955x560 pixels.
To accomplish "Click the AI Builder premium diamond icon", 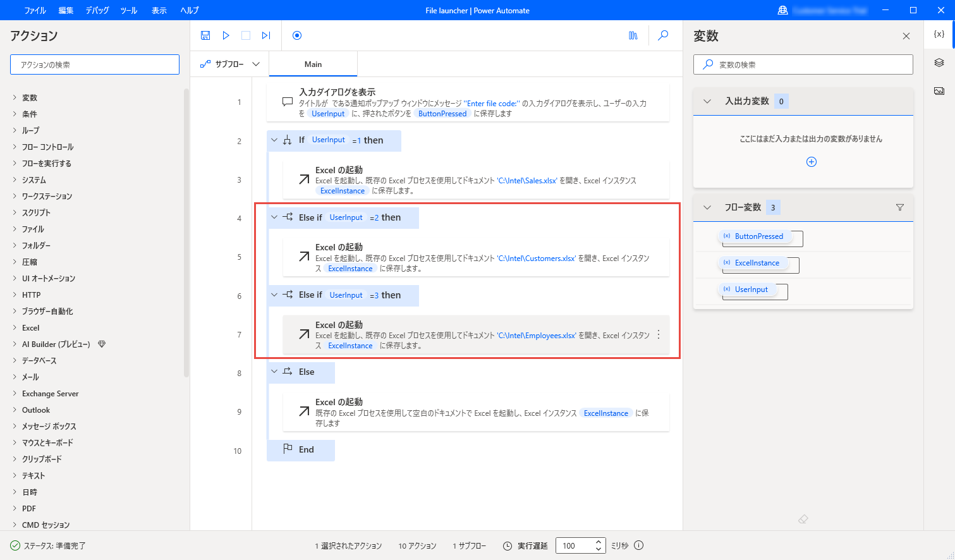I will (x=102, y=344).
